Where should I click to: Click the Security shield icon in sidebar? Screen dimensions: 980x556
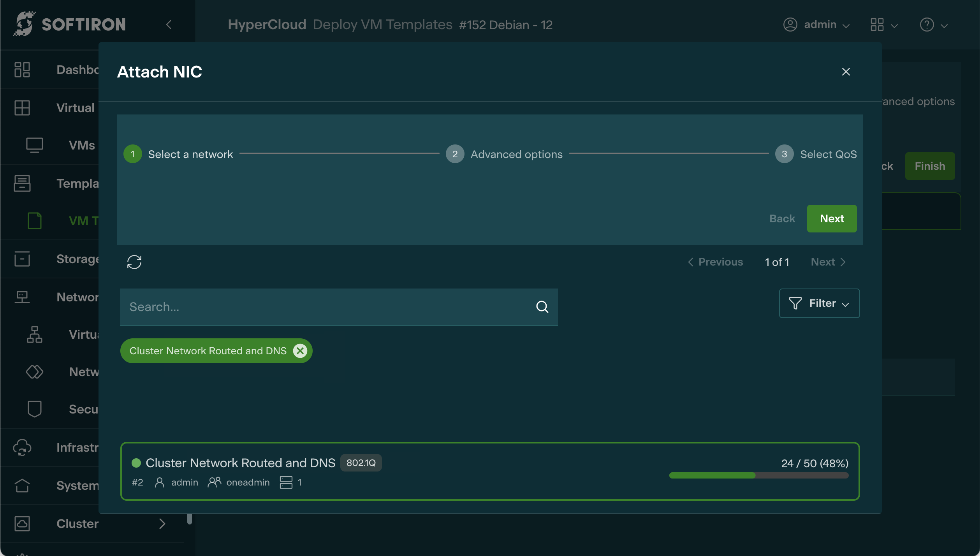34,409
